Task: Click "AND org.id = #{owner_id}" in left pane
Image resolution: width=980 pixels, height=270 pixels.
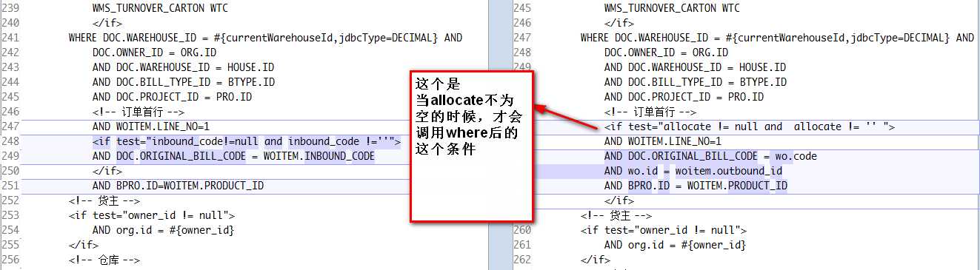Action: coord(163,230)
